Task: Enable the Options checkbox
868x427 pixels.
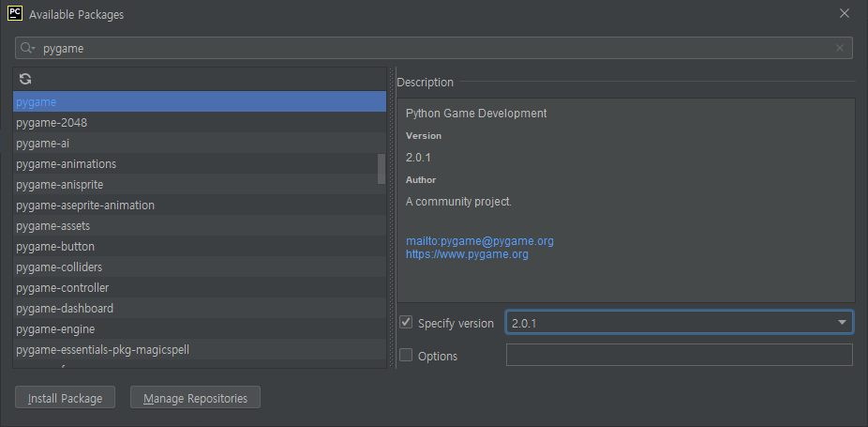Action: click(406, 355)
